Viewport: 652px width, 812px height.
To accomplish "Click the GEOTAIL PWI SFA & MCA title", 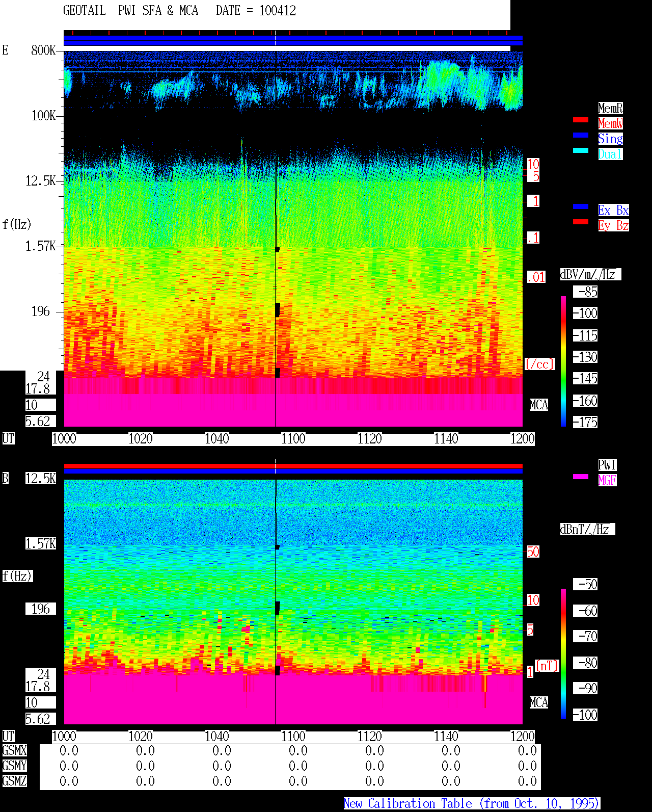I will [130, 11].
